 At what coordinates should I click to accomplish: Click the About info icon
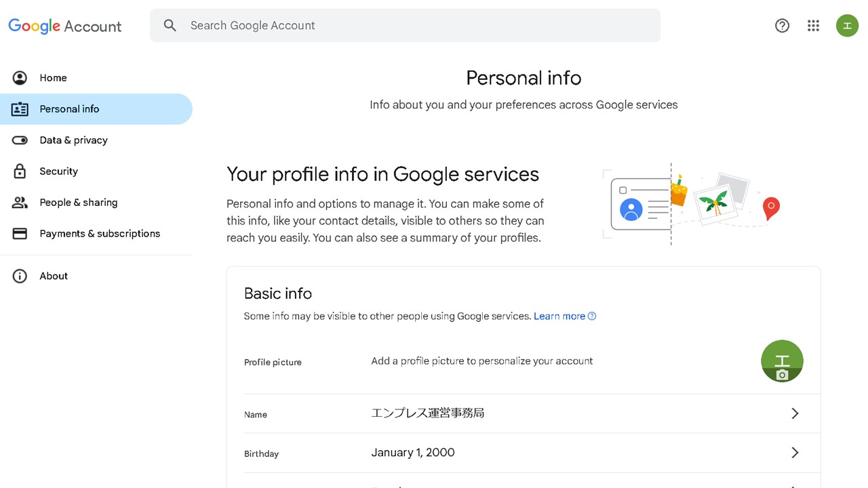pos(20,276)
